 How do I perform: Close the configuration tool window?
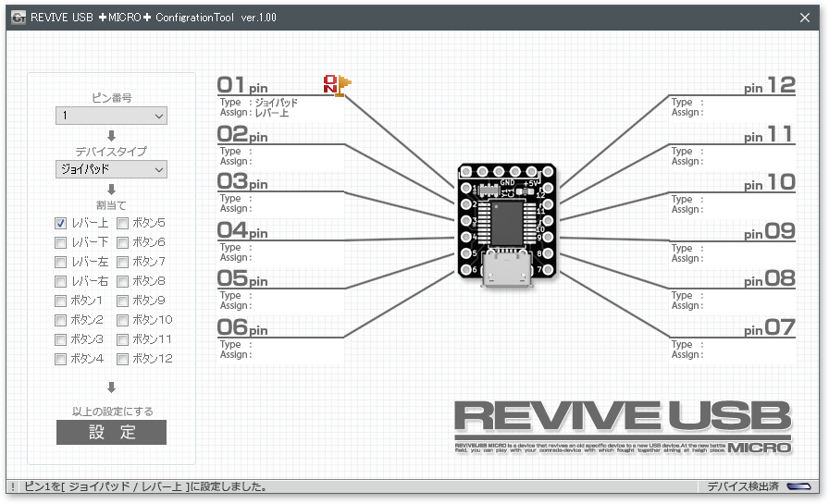pyautogui.click(x=805, y=18)
